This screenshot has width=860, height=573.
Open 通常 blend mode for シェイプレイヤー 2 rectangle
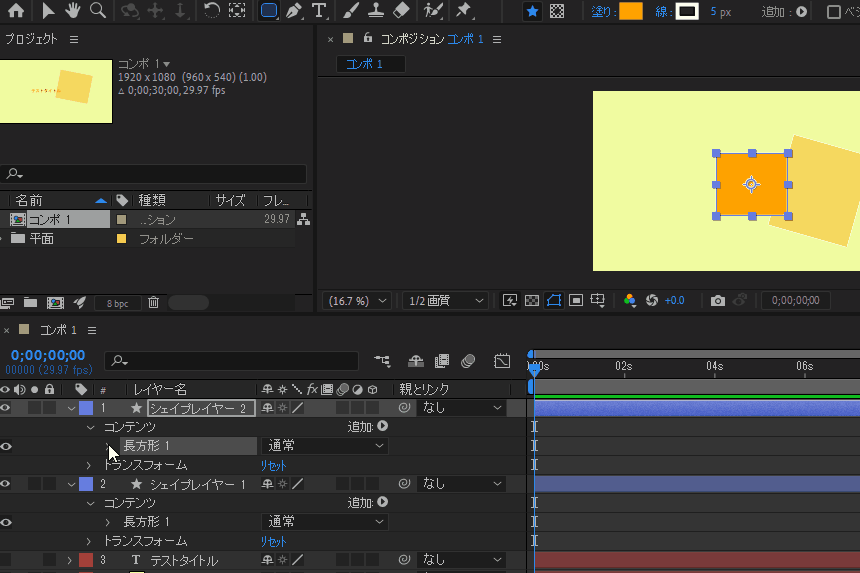coord(325,446)
